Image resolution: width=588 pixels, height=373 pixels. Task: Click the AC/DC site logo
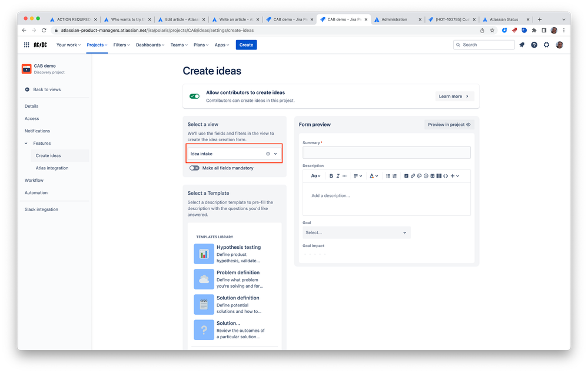tap(40, 45)
